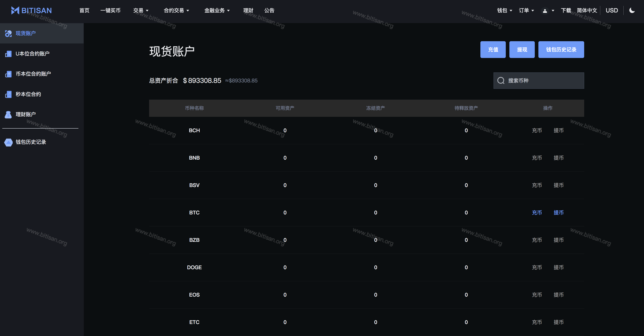Screen dimensions: 644x336
Task: Click 提币 link for BTC row
Action: point(558,213)
